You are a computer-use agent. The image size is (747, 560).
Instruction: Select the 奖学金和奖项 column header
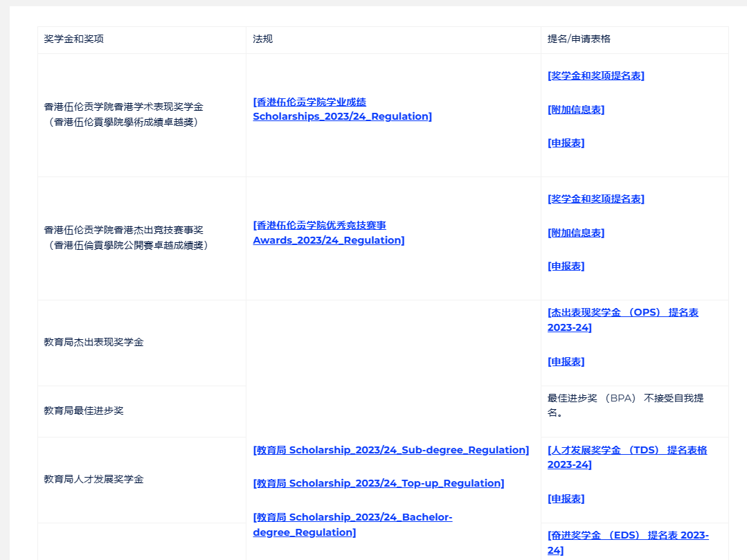tap(74, 39)
